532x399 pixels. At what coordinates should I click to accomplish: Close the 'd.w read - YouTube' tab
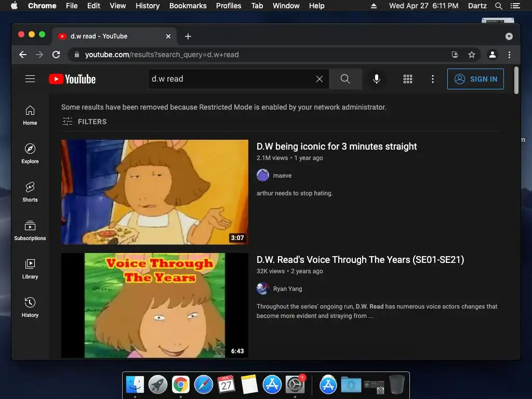tap(168, 36)
